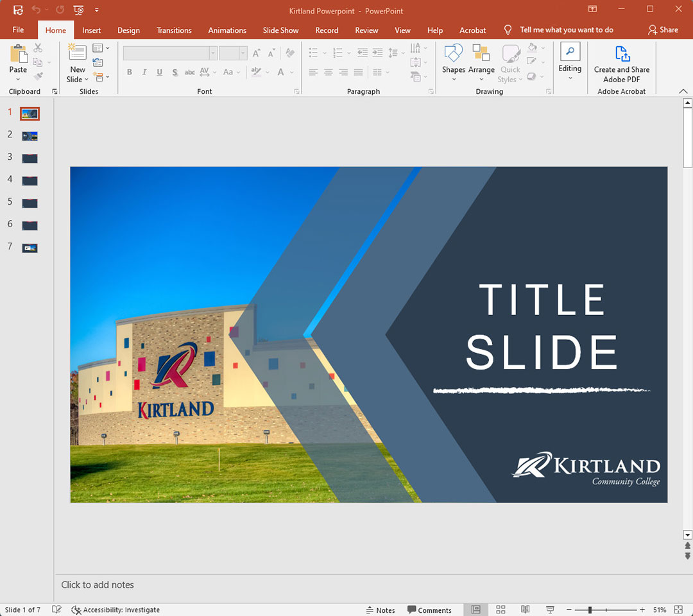This screenshot has width=693, height=616.
Task: Align text left
Action: [x=313, y=72]
